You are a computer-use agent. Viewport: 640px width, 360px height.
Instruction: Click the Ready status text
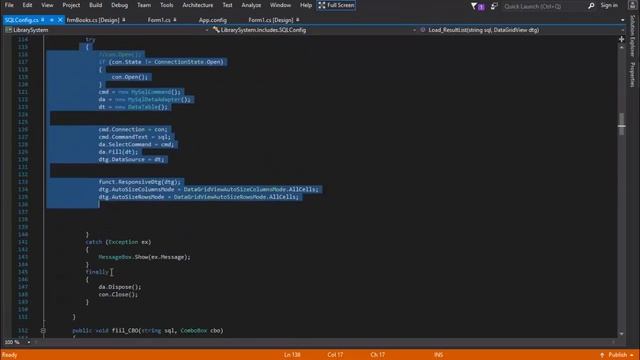coord(9,355)
